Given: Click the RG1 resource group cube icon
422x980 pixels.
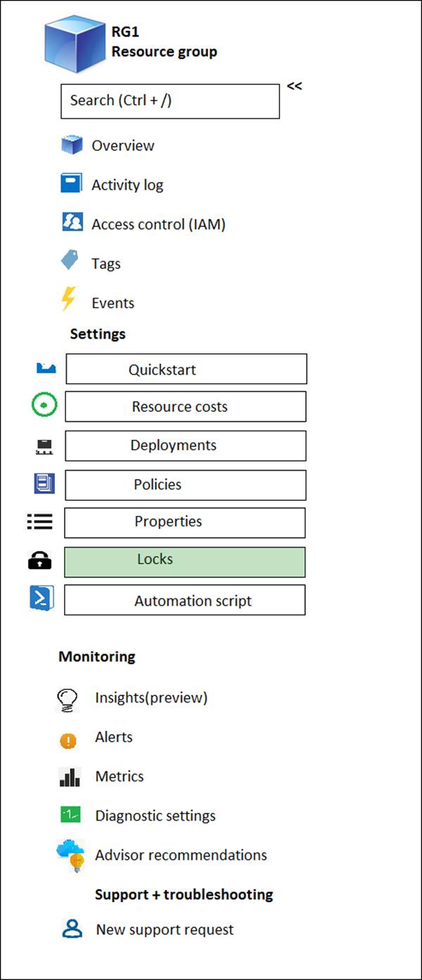Looking at the screenshot, I should point(75,44).
